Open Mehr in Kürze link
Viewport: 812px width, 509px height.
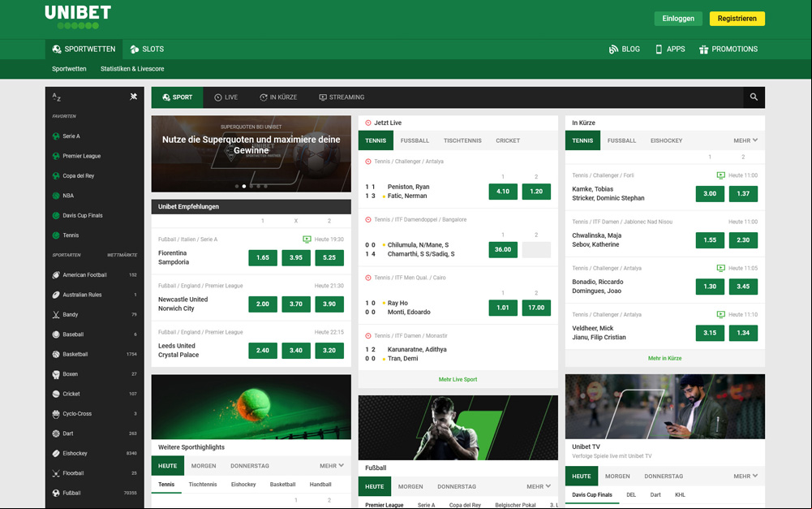point(665,358)
